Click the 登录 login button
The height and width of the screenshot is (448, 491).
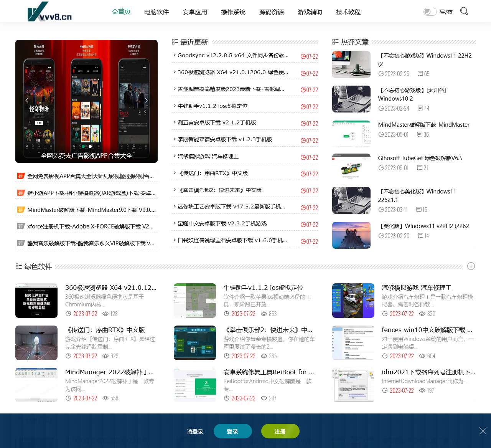tap(232, 431)
